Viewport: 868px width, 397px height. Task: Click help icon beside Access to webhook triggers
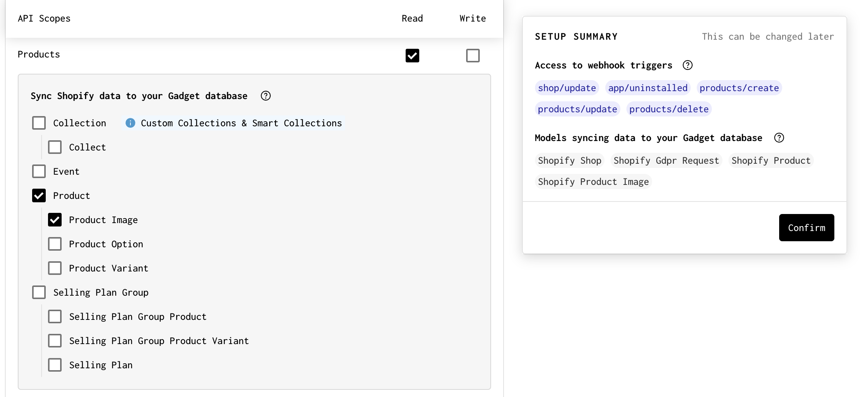[x=688, y=65]
